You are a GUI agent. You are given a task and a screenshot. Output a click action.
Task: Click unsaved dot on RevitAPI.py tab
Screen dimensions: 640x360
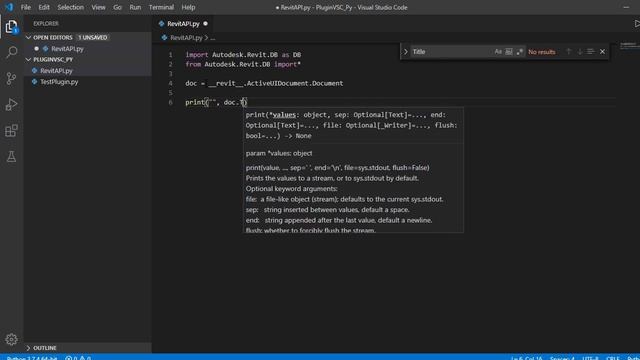click(x=205, y=24)
